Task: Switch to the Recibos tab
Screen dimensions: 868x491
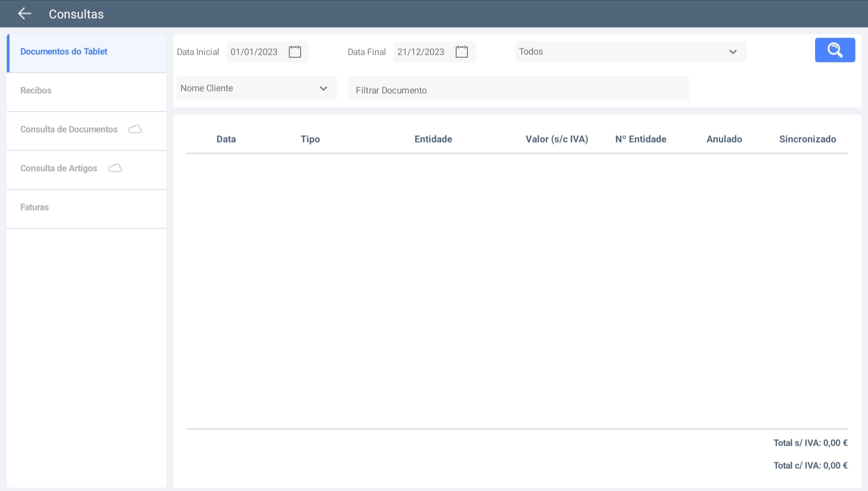Action: tap(36, 91)
